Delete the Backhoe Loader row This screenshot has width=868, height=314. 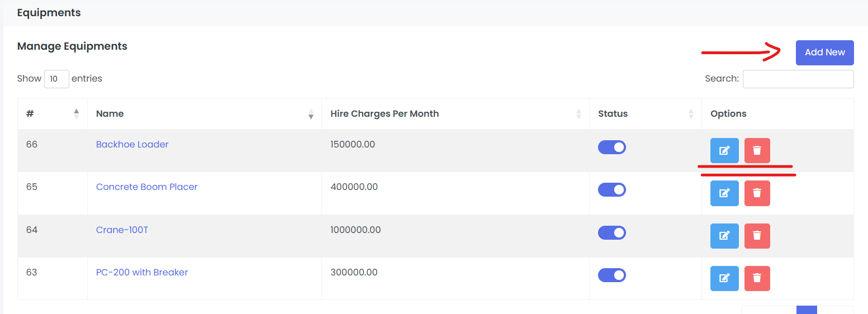(x=757, y=150)
